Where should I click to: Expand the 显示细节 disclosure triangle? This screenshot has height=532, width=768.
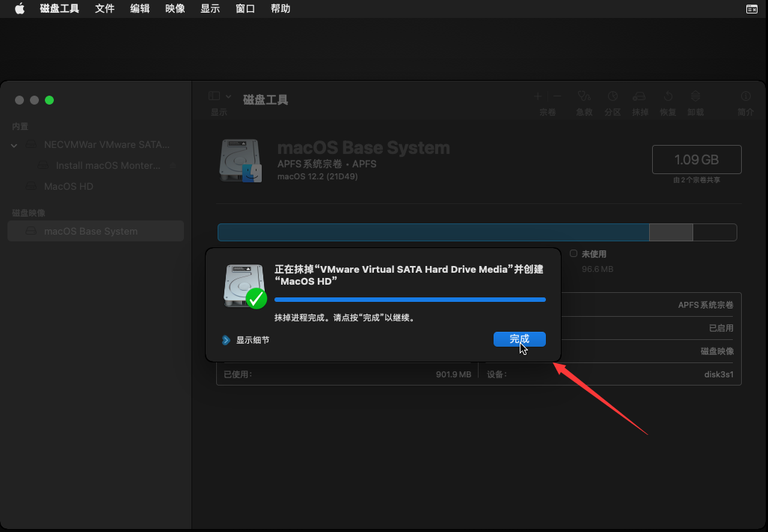point(226,340)
